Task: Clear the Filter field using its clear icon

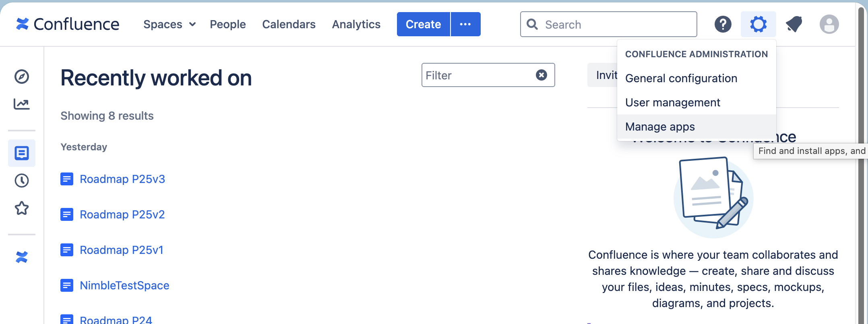Action: [541, 75]
